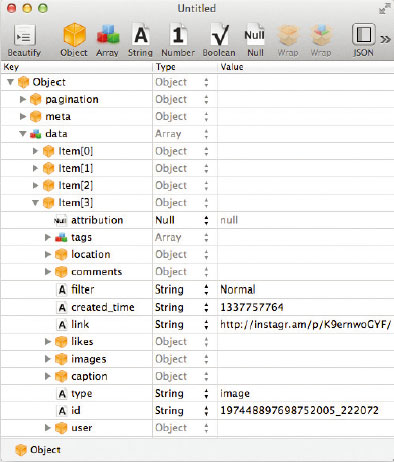Select the created_time key label
The width and height of the screenshot is (394, 462).
coord(103,307)
